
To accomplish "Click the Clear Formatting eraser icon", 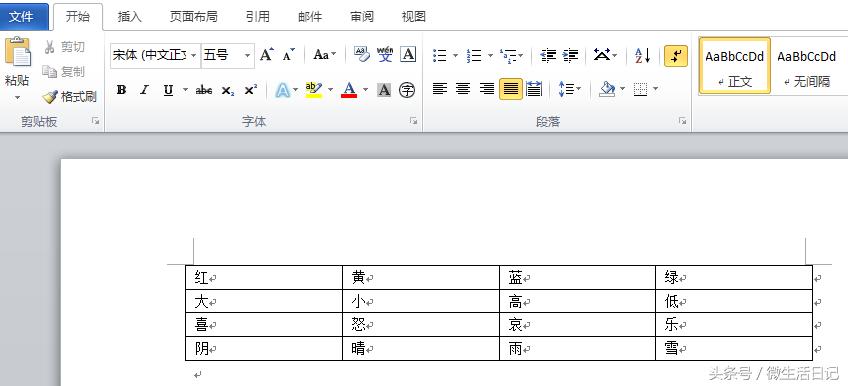I will (x=361, y=54).
